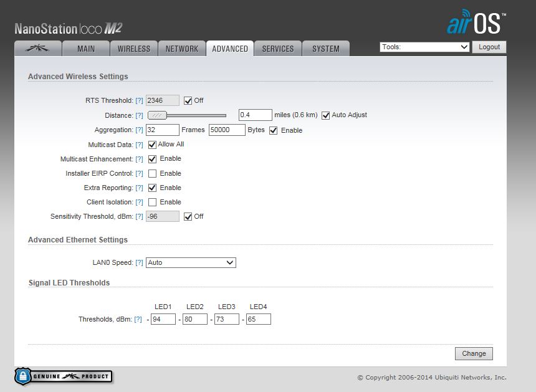Click the RTS Threshold value field
536x392 pixels.
[163, 100]
